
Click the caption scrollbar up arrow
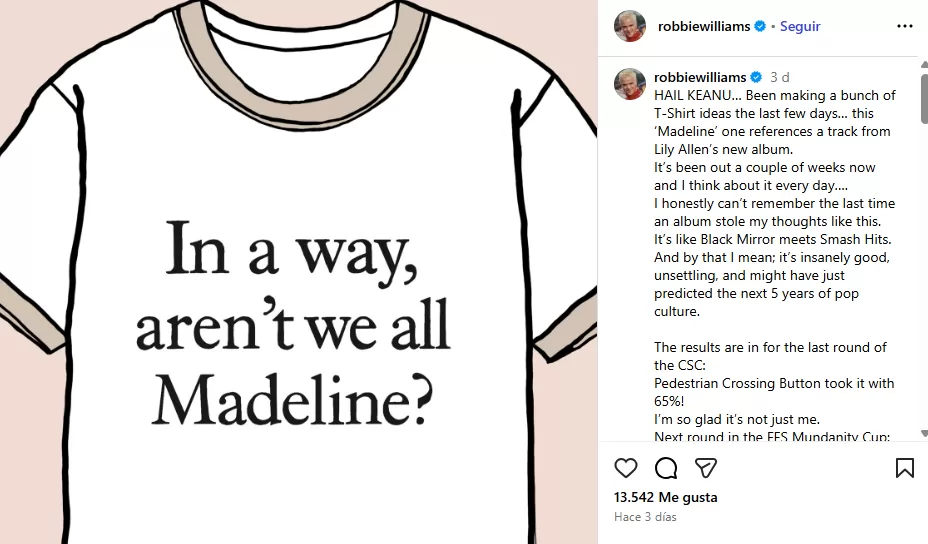coord(924,64)
